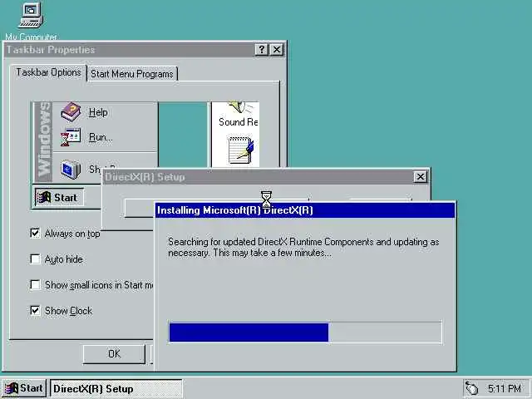Toggle the Always on top checkbox
Image resolution: width=532 pixels, height=399 pixels.
click(35, 233)
